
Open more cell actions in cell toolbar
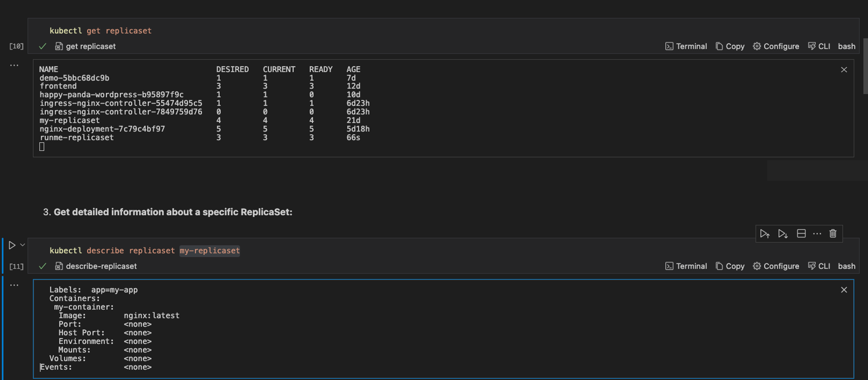817,234
